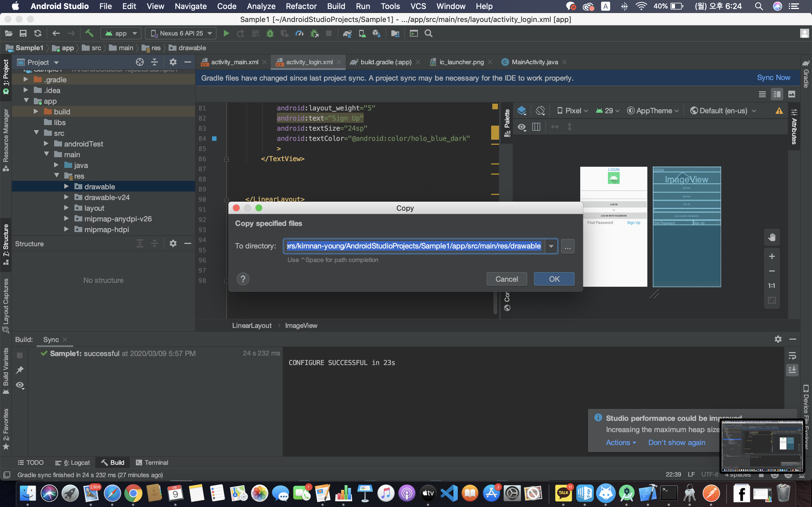Screen dimensions: 812x507
Task: Click the Debug app bug icon
Action: (x=270, y=34)
